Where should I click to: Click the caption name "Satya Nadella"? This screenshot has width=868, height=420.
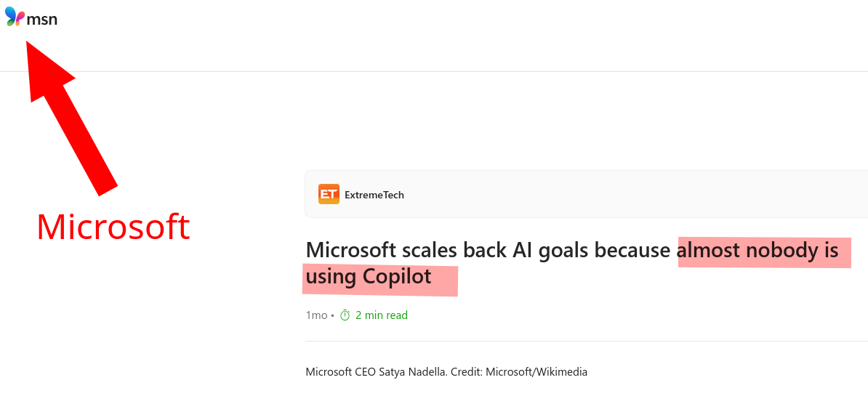[413, 372]
